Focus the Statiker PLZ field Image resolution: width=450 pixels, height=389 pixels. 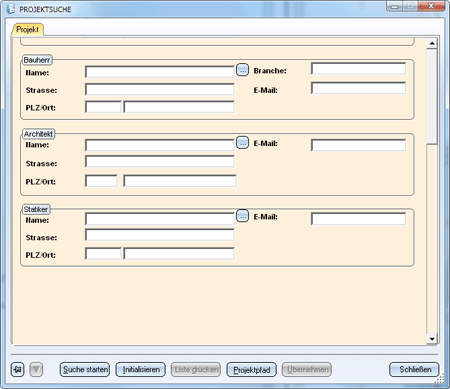(x=103, y=254)
